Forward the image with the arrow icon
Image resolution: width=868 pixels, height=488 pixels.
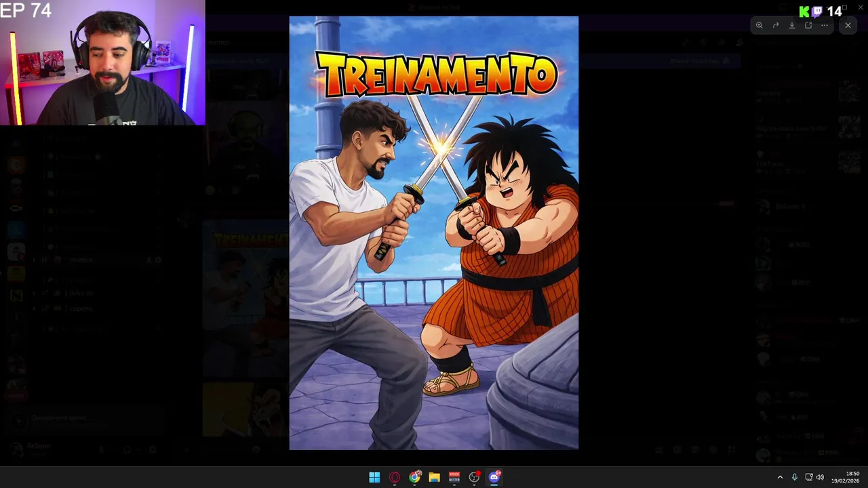pos(776,25)
